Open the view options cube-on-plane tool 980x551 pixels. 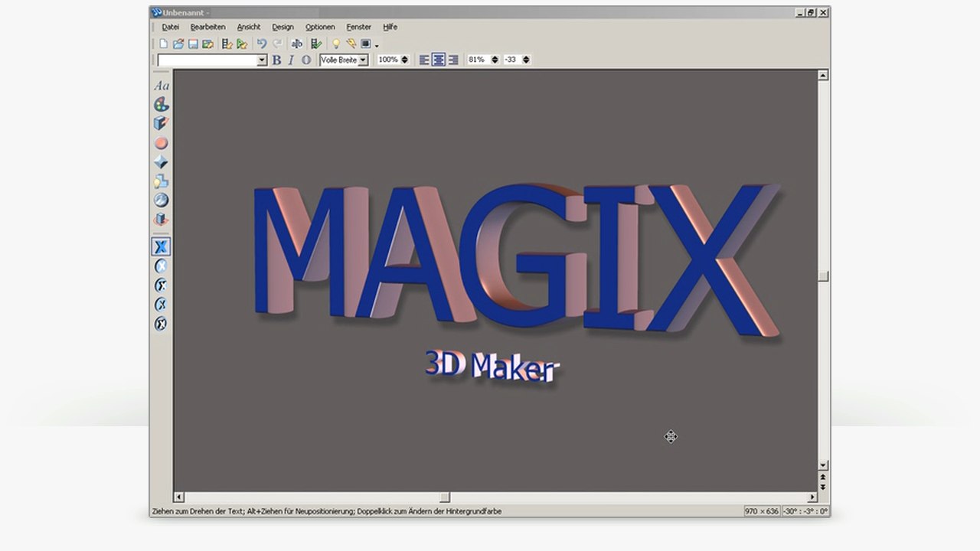click(x=161, y=220)
